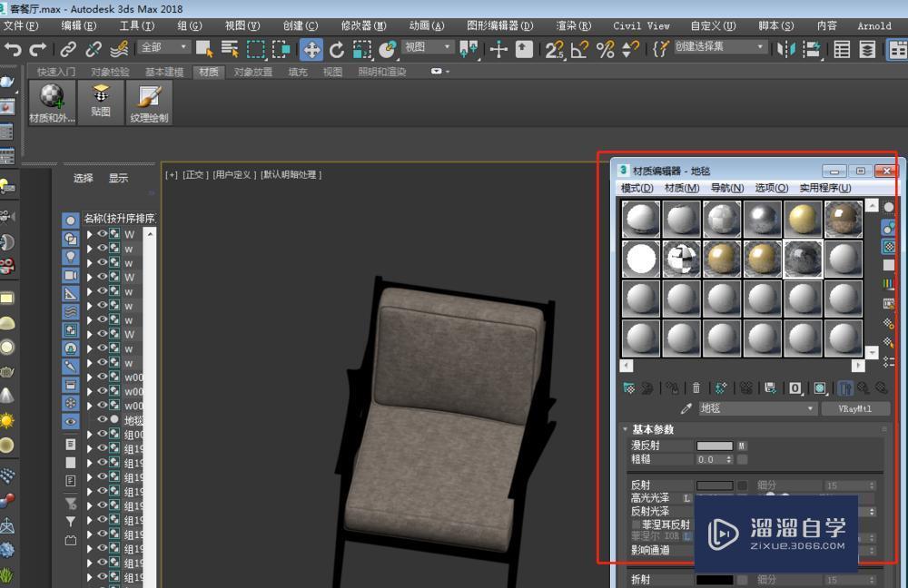Hide the 地毯 object via eye toggle

(x=103, y=420)
